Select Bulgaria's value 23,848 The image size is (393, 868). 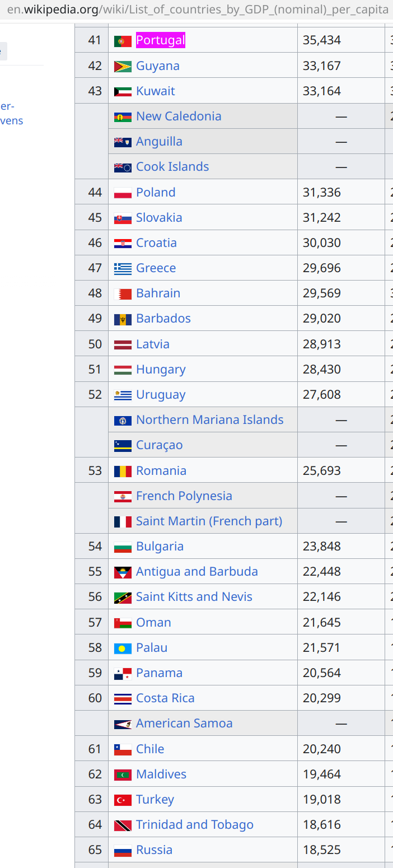point(322,547)
